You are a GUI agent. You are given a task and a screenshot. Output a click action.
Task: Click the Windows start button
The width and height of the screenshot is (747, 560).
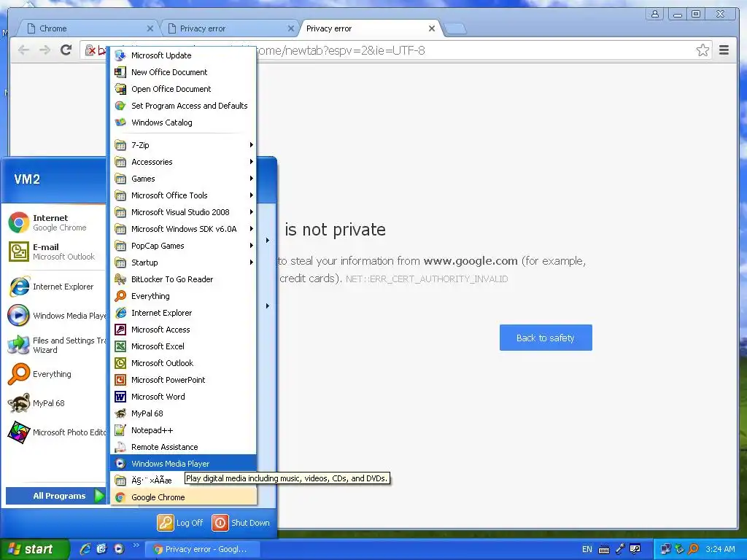pos(34,549)
